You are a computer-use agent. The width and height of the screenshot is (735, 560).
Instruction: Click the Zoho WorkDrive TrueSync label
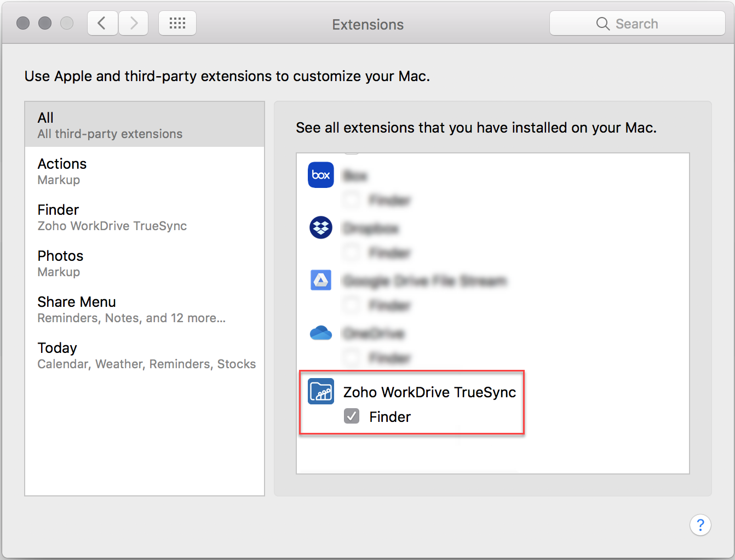[x=430, y=392]
